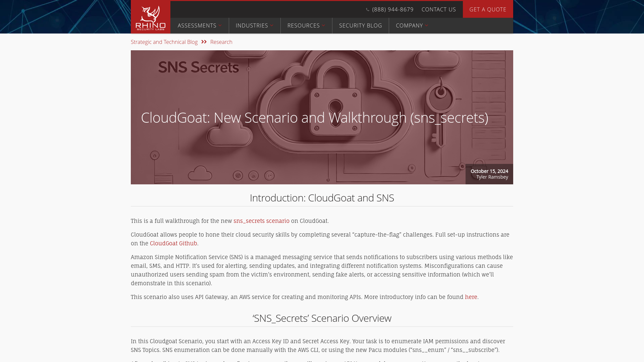Click the SECURITY BLOG menu item
644x362 pixels.
(x=361, y=25)
